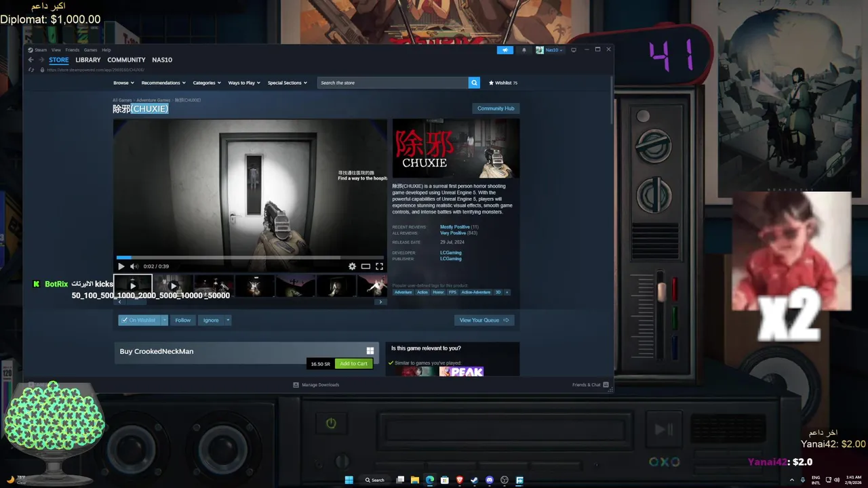Open the Steam notifications bell
868x488 pixels.
524,49
